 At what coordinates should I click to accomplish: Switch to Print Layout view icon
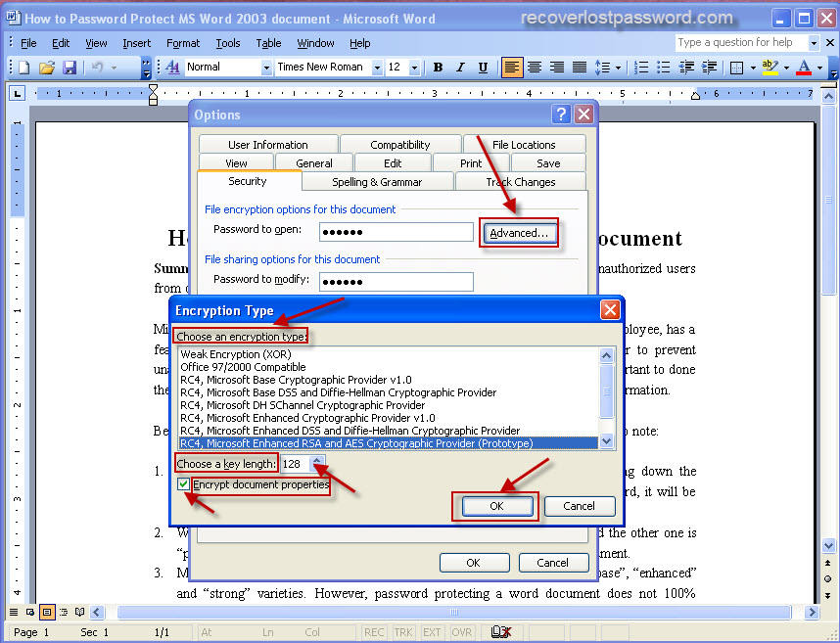[x=47, y=612]
